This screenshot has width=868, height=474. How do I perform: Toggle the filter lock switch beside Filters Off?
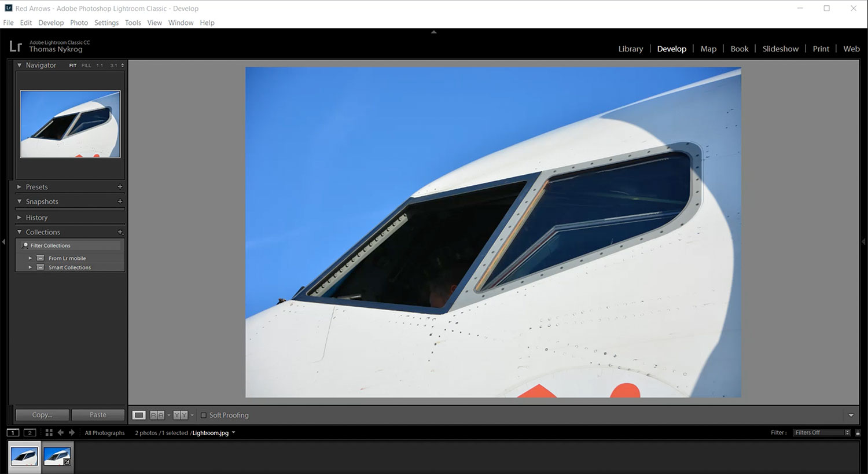(x=858, y=433)
